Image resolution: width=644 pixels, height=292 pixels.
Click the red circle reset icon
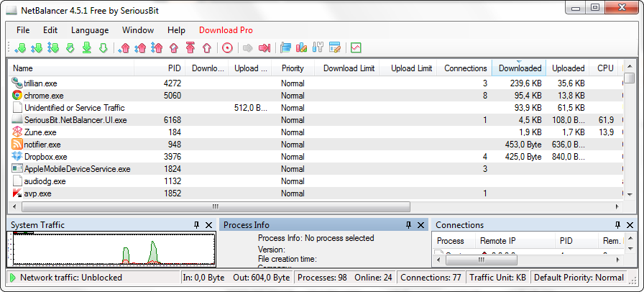(x=227, y=47)
